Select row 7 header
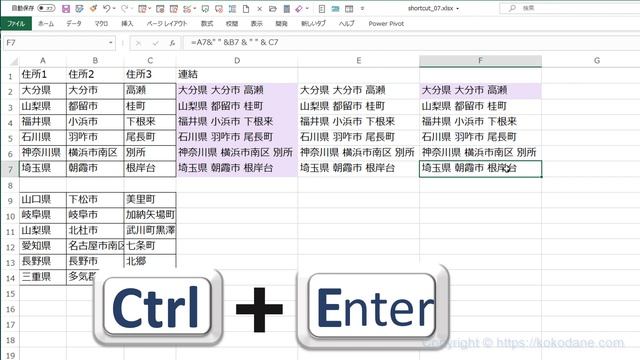This screenshot has width=640, height=360. [x=10, y=169]
